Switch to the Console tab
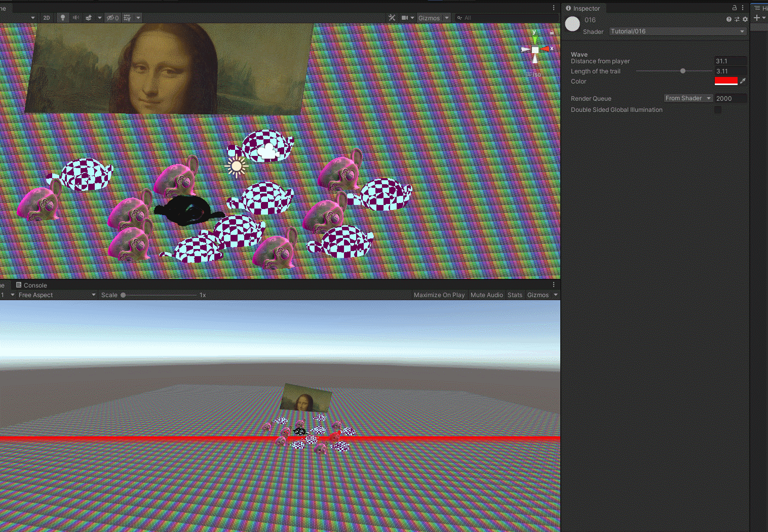The height and width of the screenshot is (532, 768). tap(31, 285)
